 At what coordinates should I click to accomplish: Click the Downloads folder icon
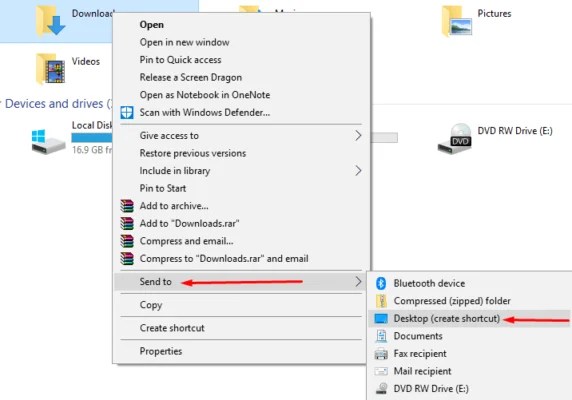[50, 21]
